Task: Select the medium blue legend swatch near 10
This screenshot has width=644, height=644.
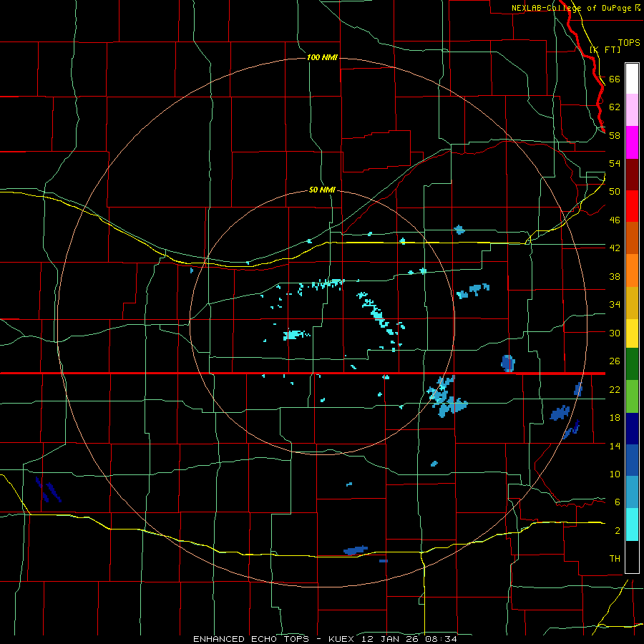Action: [632, 460]
